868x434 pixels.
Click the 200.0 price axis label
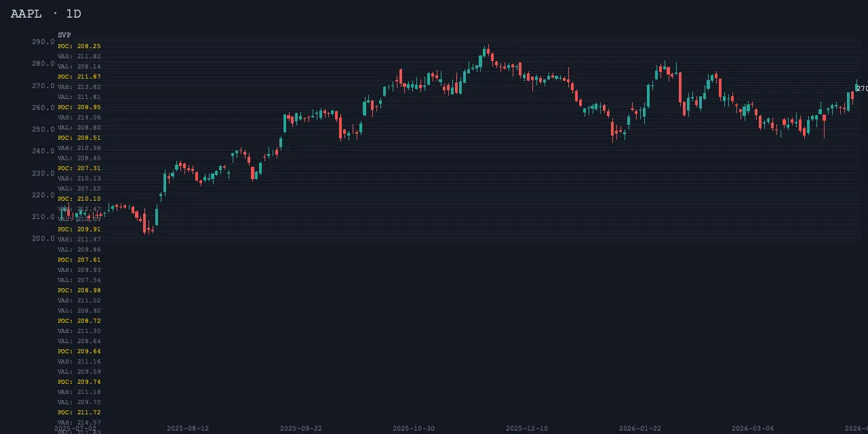pyautogui.click(x=43, y=239)
